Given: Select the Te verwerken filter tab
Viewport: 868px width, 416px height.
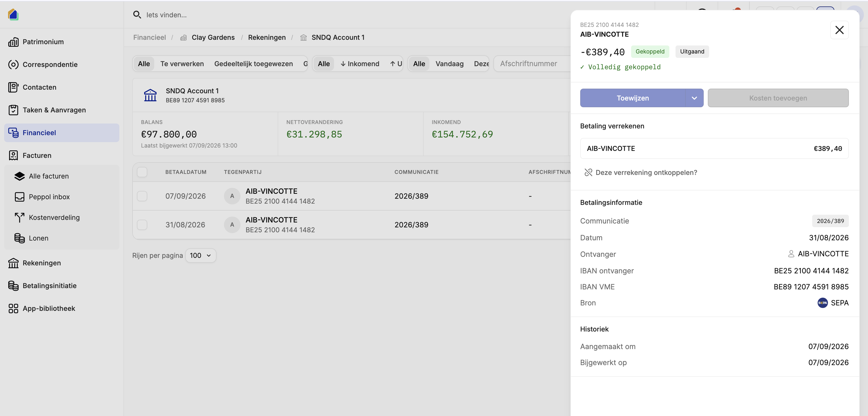Looking at the screenshot, I should pos(182,64).
